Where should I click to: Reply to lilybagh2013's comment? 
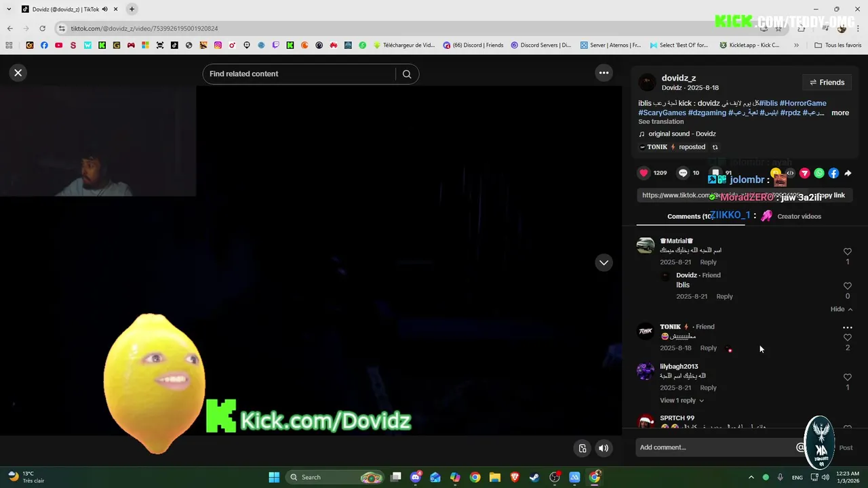click(708, 388)
